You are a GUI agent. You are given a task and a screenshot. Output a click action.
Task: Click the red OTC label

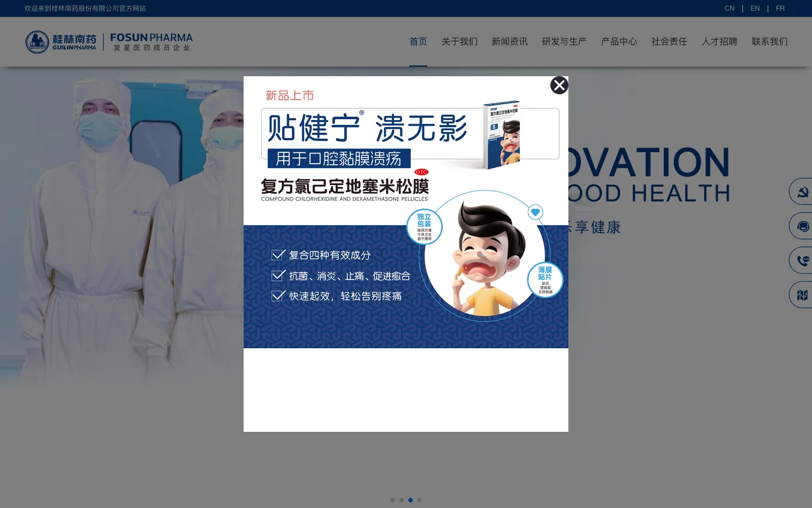click(421, 172)
